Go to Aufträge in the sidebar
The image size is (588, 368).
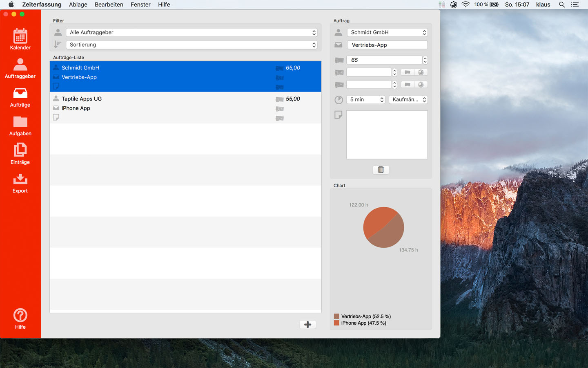(x=20, y=97)
